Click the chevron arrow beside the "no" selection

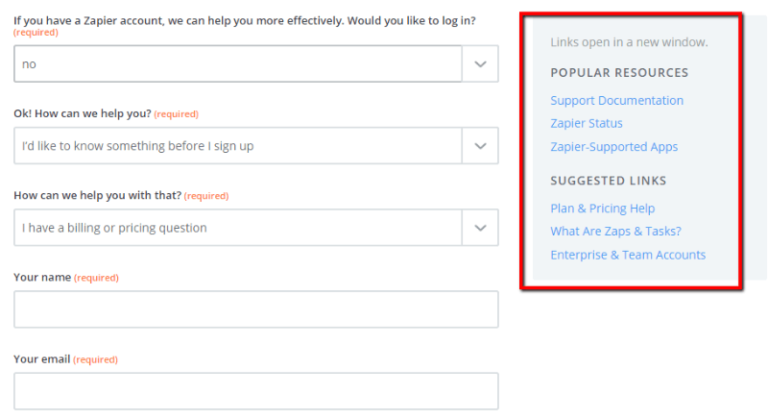(x=480, y=64)
